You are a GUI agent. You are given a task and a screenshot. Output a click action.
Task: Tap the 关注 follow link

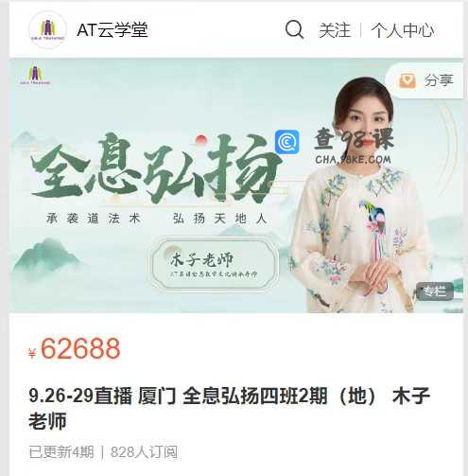tap(335, 30)
